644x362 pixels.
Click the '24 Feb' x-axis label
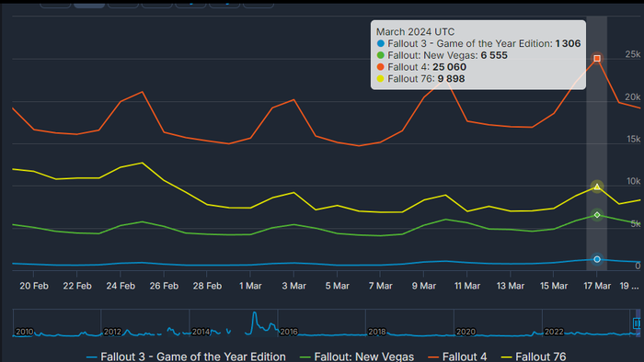[121, 286]
